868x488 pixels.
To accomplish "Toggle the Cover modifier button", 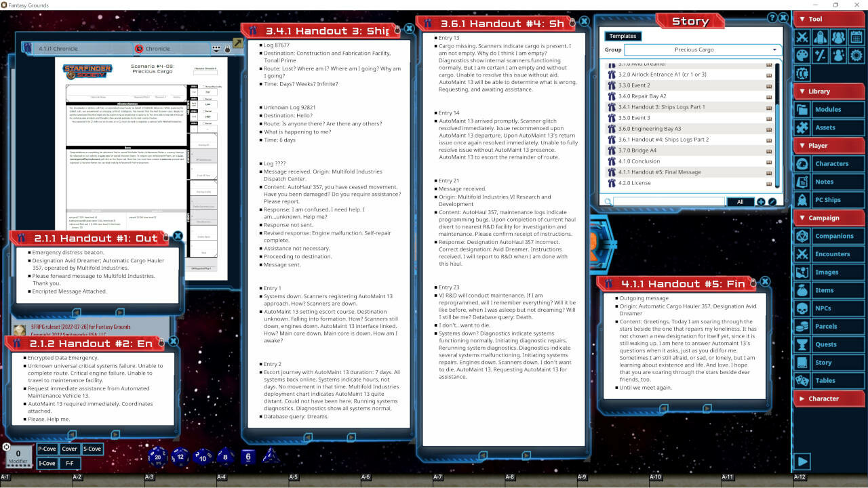I will click(x=69, y=449).
